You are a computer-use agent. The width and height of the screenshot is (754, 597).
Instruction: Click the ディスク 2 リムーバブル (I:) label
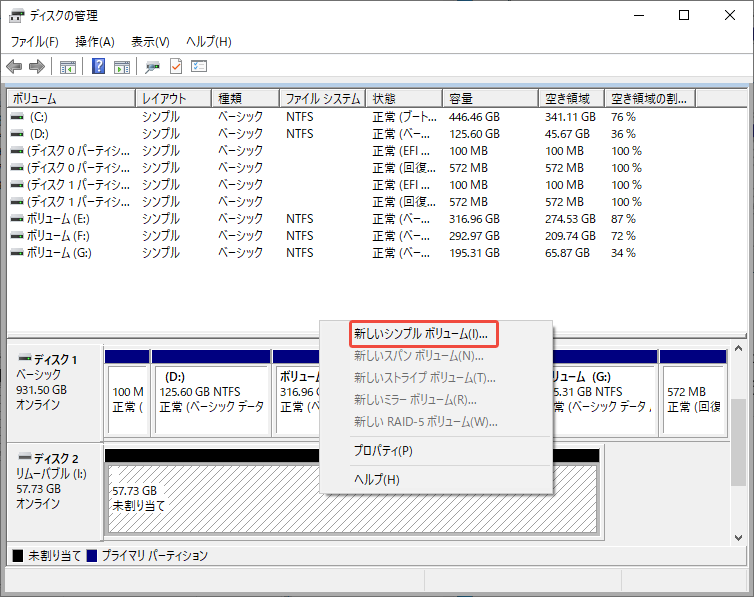click(x=54, y=491)
